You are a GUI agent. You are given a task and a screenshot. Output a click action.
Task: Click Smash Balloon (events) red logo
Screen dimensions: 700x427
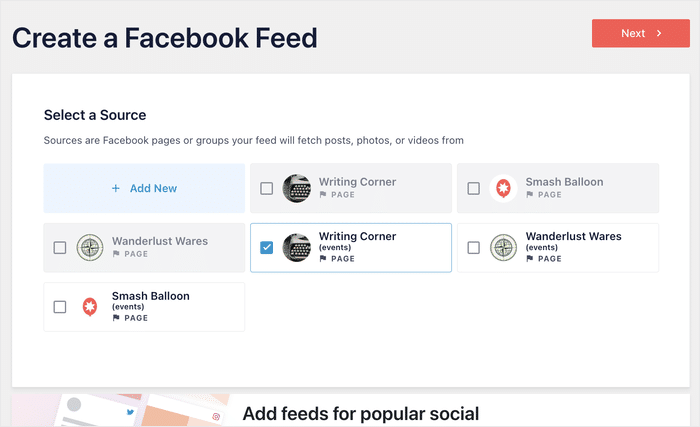pyautogui.click(x=90, y=307)
